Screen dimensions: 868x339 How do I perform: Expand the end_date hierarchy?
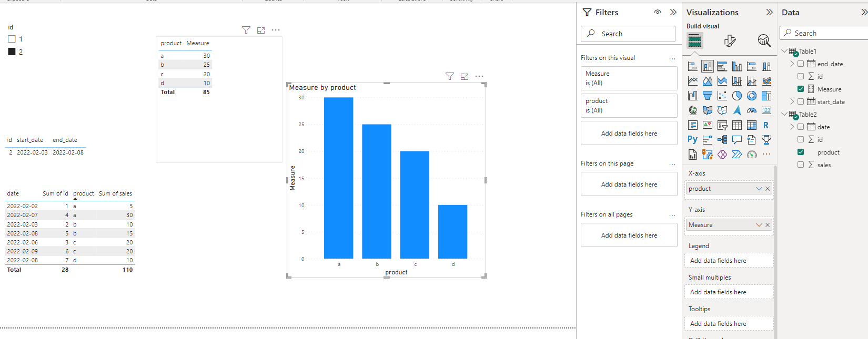(x=792, y=64)
